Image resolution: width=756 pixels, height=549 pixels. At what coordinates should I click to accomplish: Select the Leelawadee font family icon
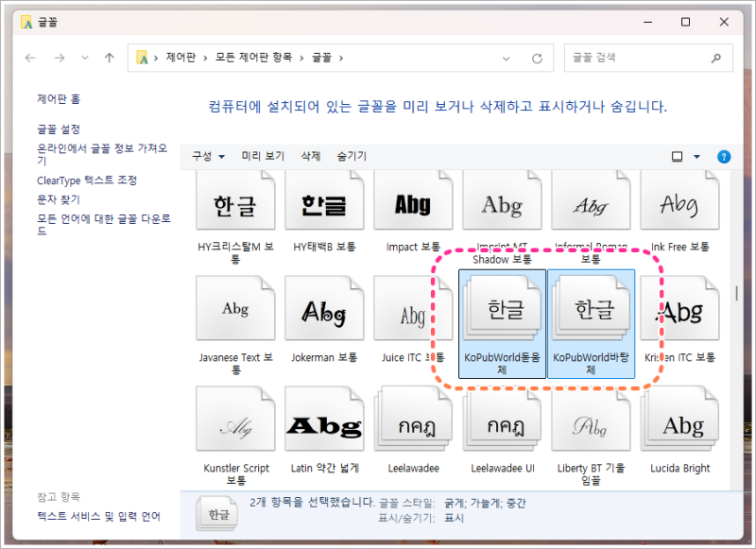(413, 419)
